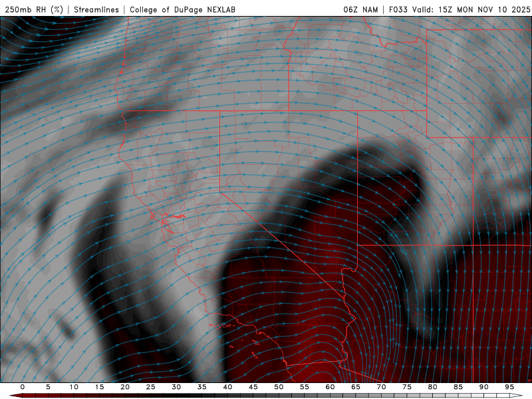Image resolution: width=532 pixels, height=399 pixels.
Task: Click the left arrow end of the colorbar
Action: (15, 396)
